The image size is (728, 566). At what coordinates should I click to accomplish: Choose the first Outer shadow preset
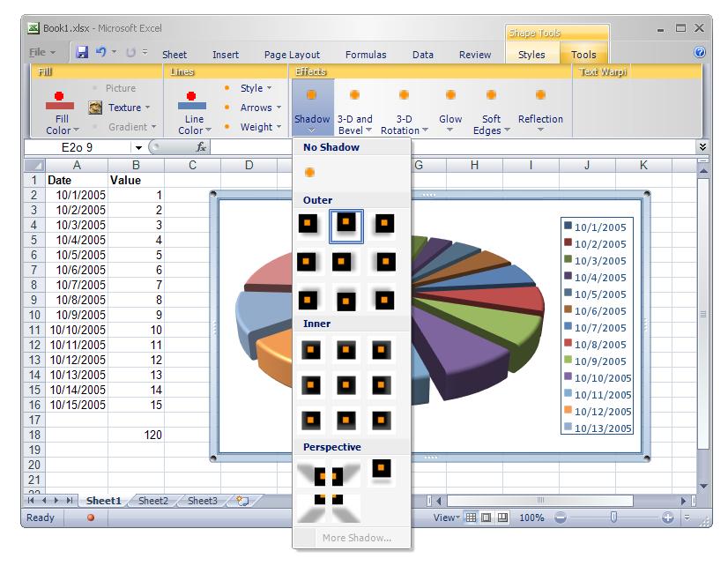(308, 224)
